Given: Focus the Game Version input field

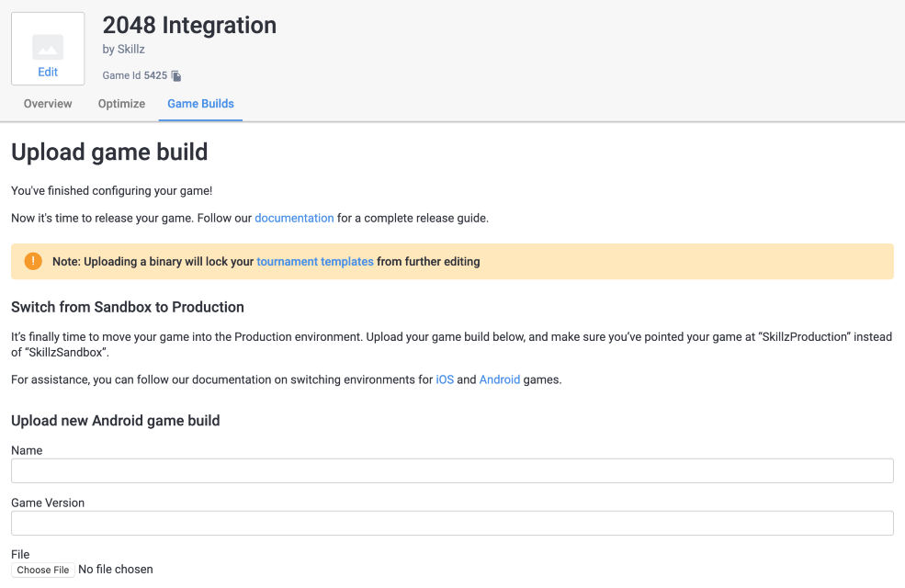Looking at the screenshot, I should pos(452,524).
